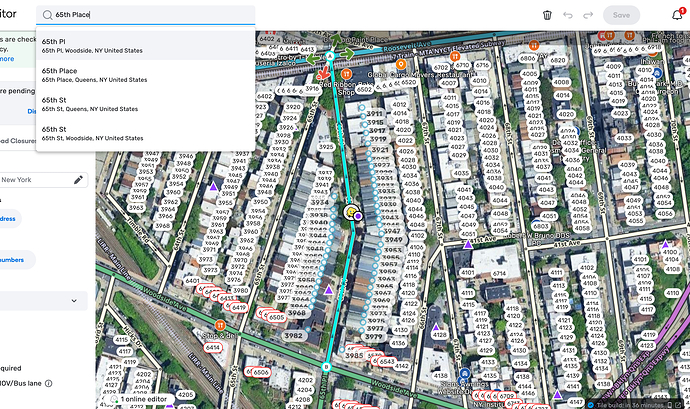Select 65th Place, Queens, NY suggestion
The image size is (690, 409).
point(146,75)
